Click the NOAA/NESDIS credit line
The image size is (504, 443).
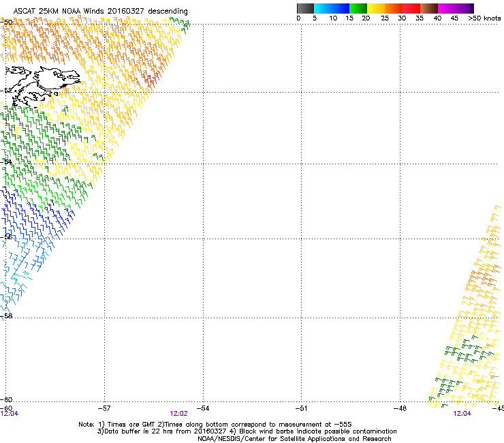coord(294,439)
